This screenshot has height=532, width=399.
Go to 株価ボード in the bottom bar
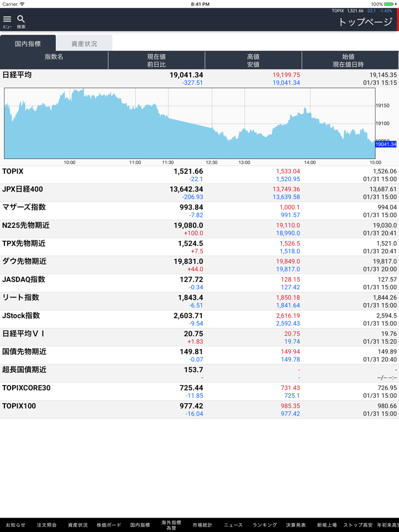109,525
